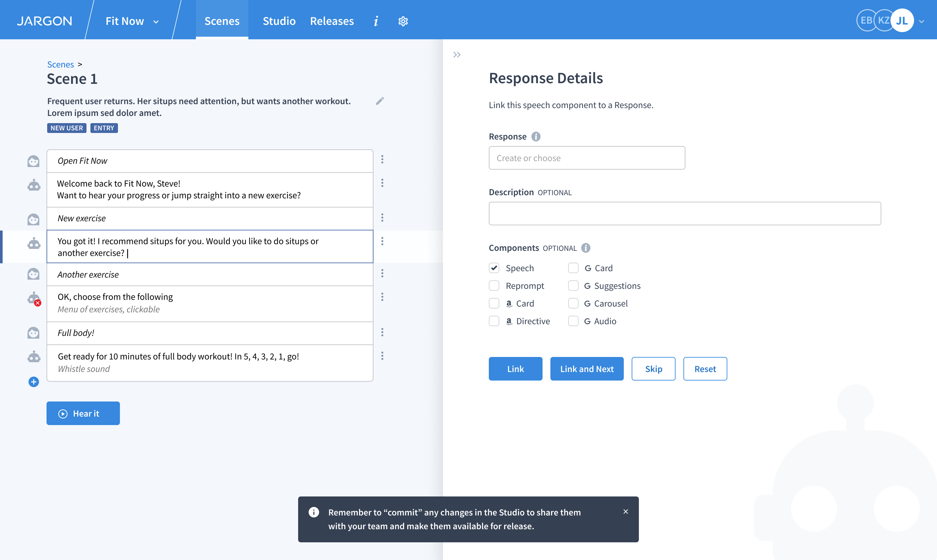Dismiss the commit reminder notification
Screen dimensions: 937x560
(x=625, y=512)
